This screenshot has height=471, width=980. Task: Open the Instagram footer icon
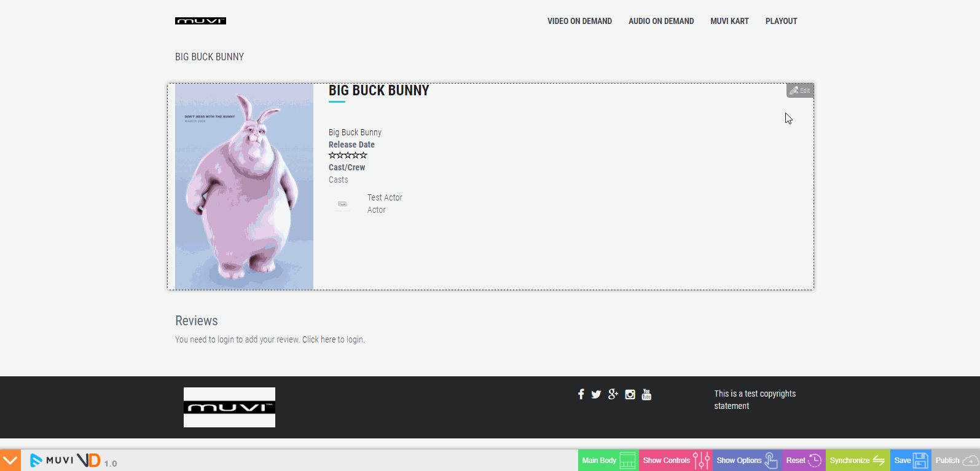point(630,395)
